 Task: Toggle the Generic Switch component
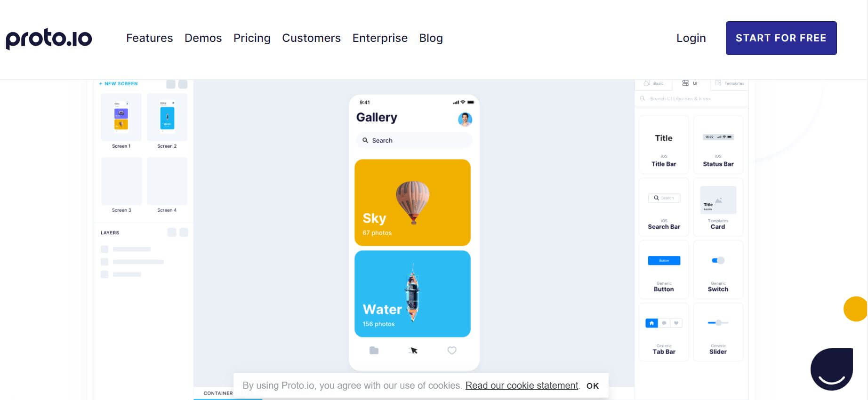click(717, 260)
